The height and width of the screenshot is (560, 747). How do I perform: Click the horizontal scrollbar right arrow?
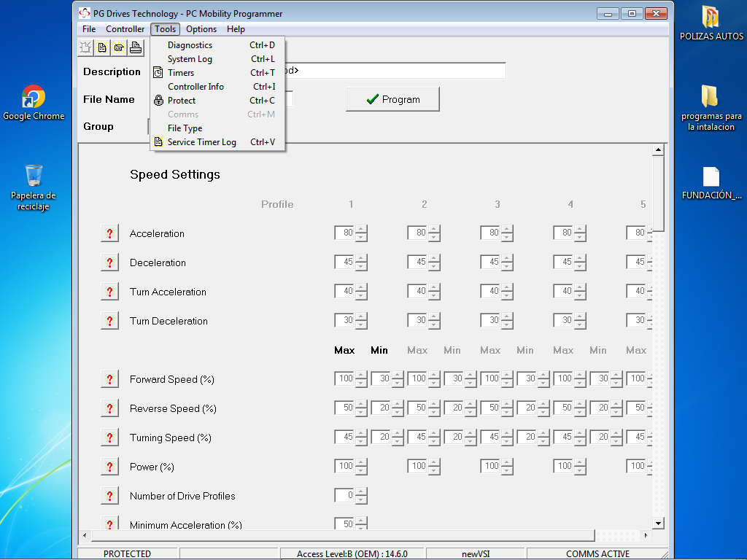click(646, 536)
